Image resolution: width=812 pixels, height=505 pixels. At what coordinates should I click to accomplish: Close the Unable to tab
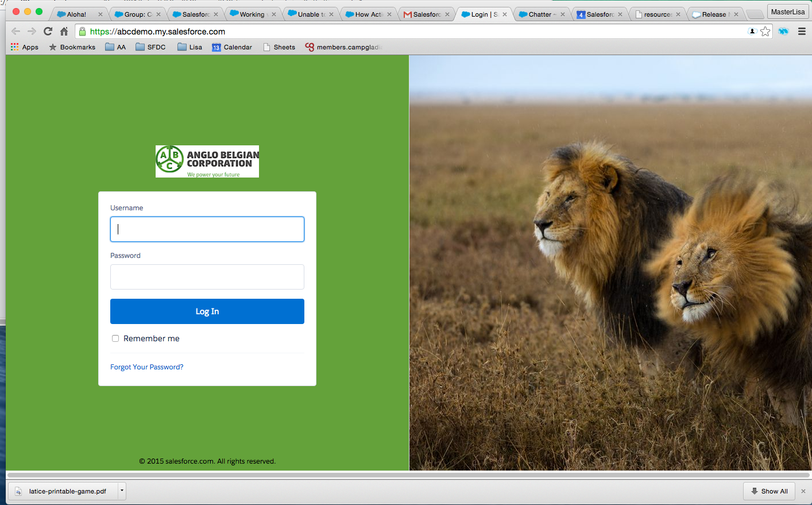331,14
